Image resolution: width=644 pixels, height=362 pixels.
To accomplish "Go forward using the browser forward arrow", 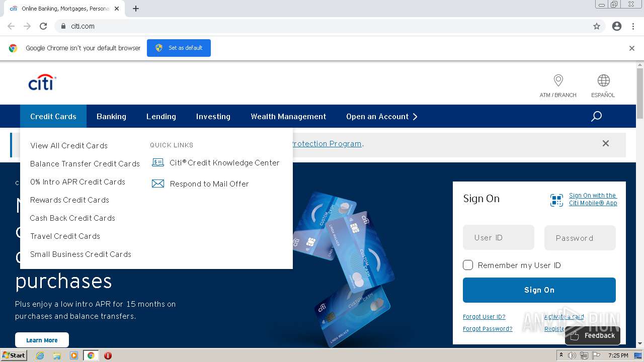I will (x=27, y=26).
